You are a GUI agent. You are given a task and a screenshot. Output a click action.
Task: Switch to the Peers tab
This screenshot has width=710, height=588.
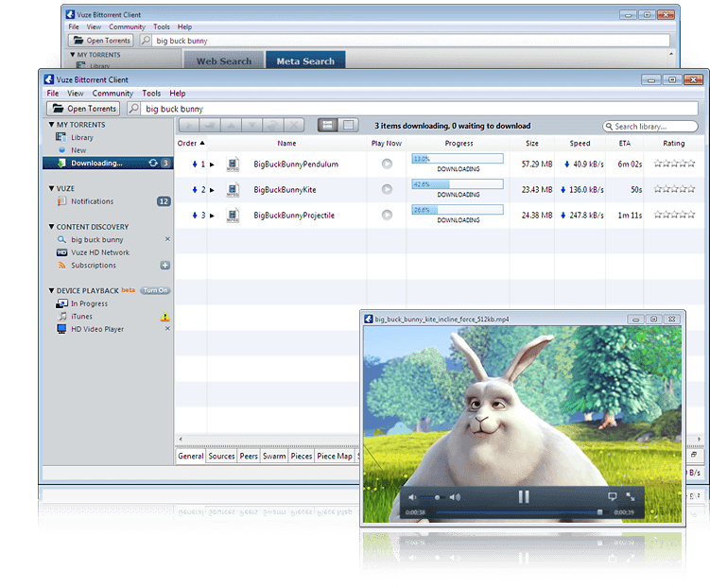click(249, 457)
